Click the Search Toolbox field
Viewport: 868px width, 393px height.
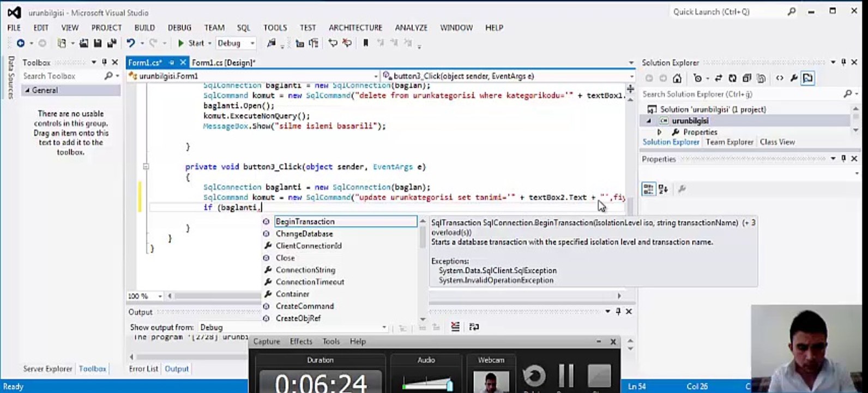pos(70,76)
